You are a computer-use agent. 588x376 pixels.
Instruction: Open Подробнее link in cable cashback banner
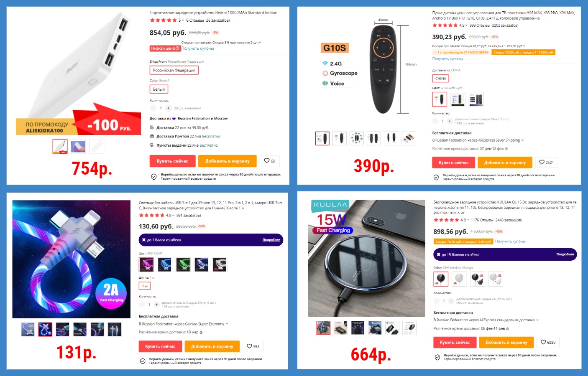[271, 240]
